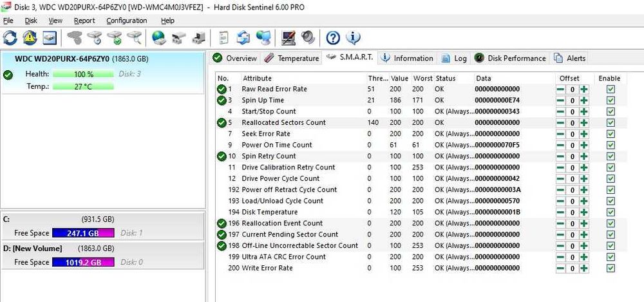Uncheck Enable box for Disk Temperature

pos(611,212)
